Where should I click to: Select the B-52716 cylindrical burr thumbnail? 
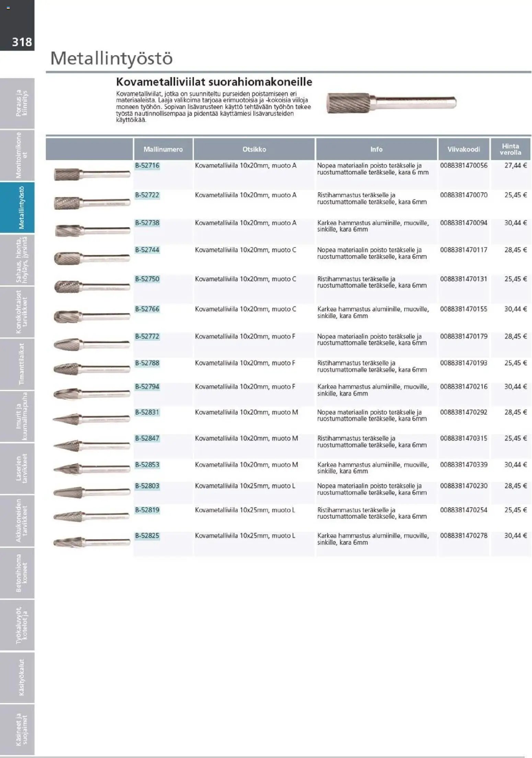[92, 174]
